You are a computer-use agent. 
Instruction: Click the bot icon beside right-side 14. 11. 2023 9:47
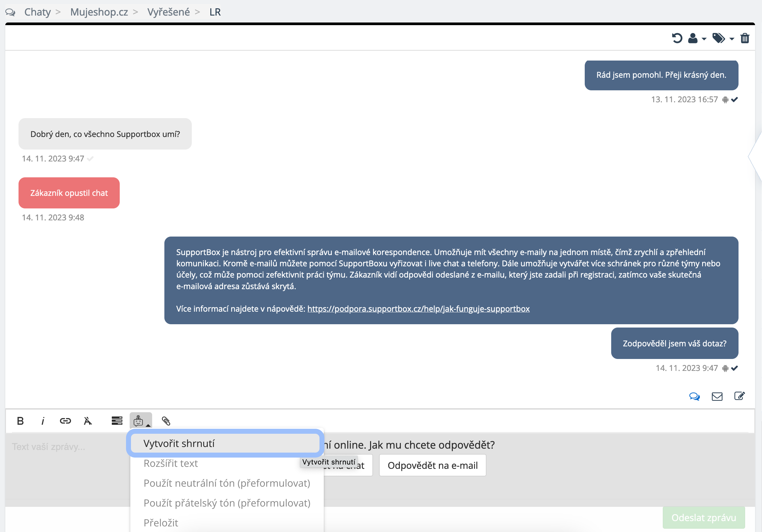click(x=726, y=368)
